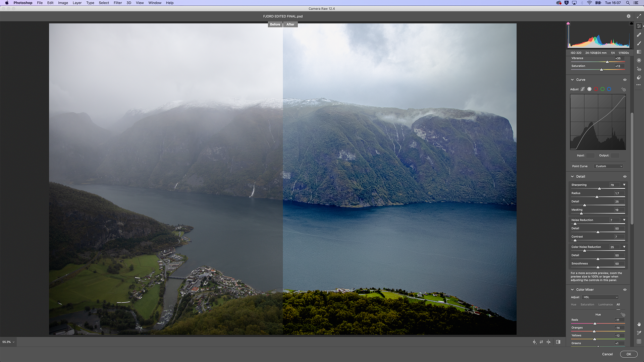Select the Adjustment Brush tool

point(639,43)
